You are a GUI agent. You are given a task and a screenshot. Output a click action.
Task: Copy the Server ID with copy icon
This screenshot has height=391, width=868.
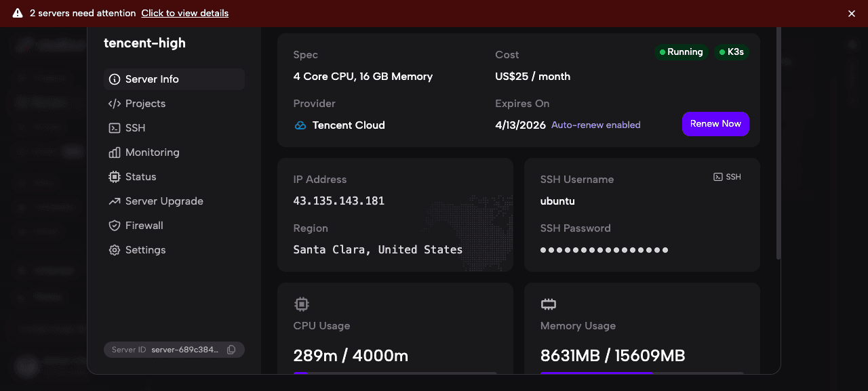(x=231, y=350)
